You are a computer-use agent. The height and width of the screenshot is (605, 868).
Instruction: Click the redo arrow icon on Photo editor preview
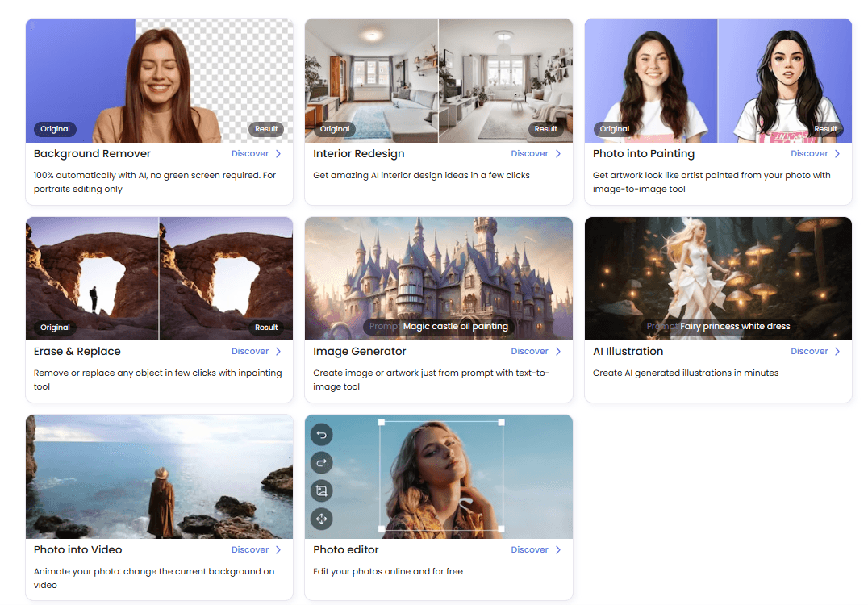pos(322,463)
